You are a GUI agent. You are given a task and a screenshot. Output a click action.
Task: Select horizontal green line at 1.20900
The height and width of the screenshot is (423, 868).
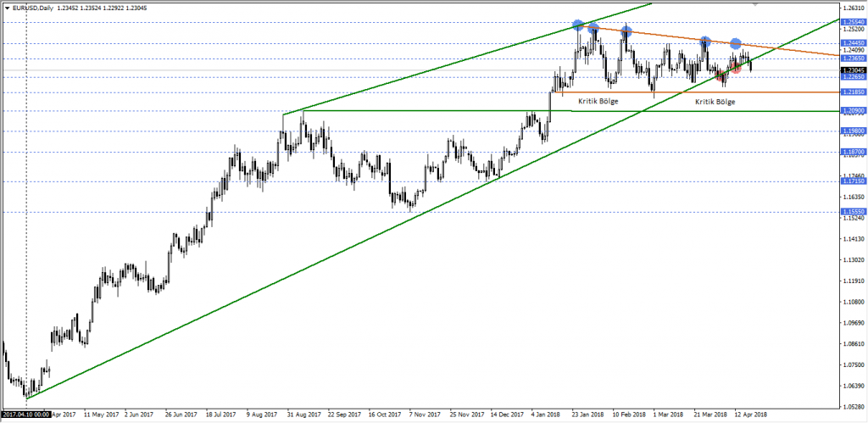pos(570,111)
